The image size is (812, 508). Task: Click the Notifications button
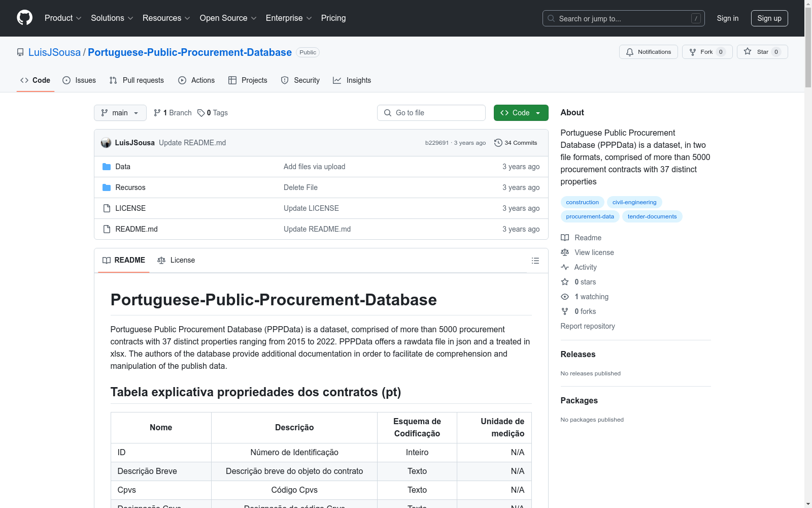pos(649,52)
